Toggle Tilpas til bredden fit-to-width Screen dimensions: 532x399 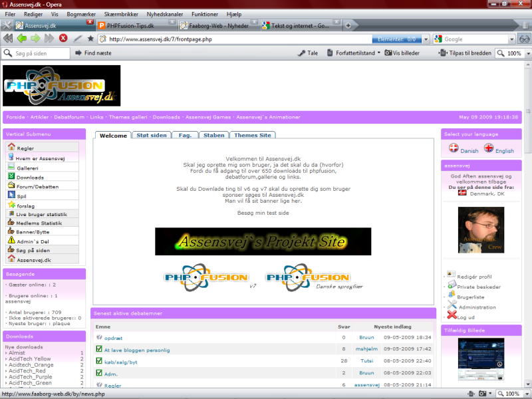(465, 53)
